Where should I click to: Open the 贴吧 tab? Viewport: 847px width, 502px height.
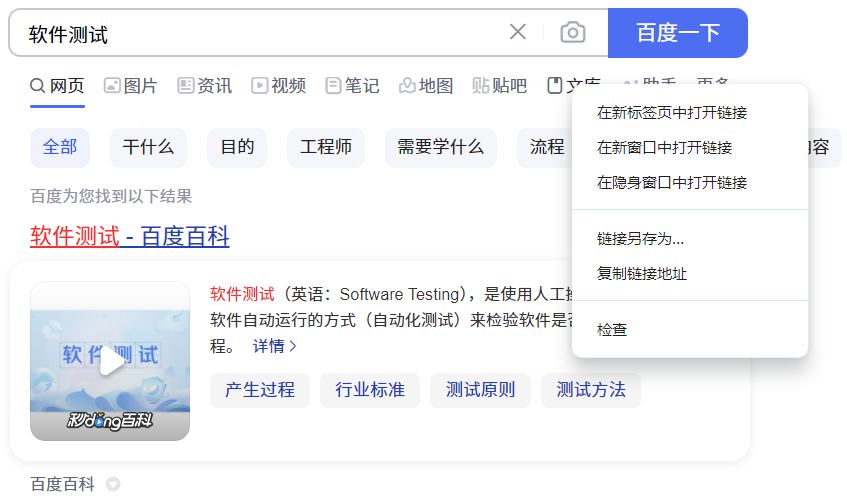click(500, 85)
